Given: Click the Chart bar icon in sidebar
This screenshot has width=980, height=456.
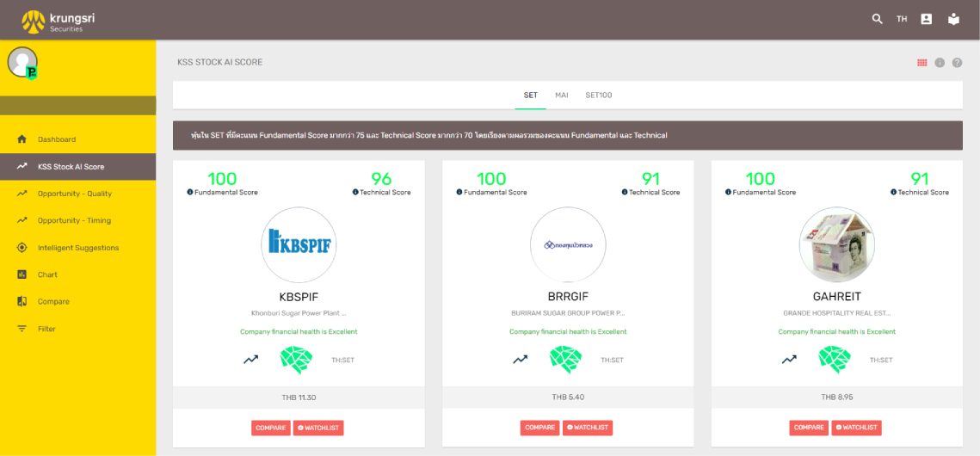Looking at the screenshot, I should click(x=22, y=274).
